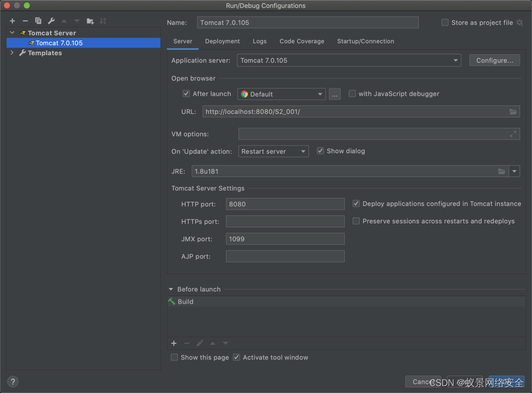Image resolution: width=532 pixels, height=393 pixels.
Task: Open the Default browser dropdown
Action: click(x=281, y=94)
